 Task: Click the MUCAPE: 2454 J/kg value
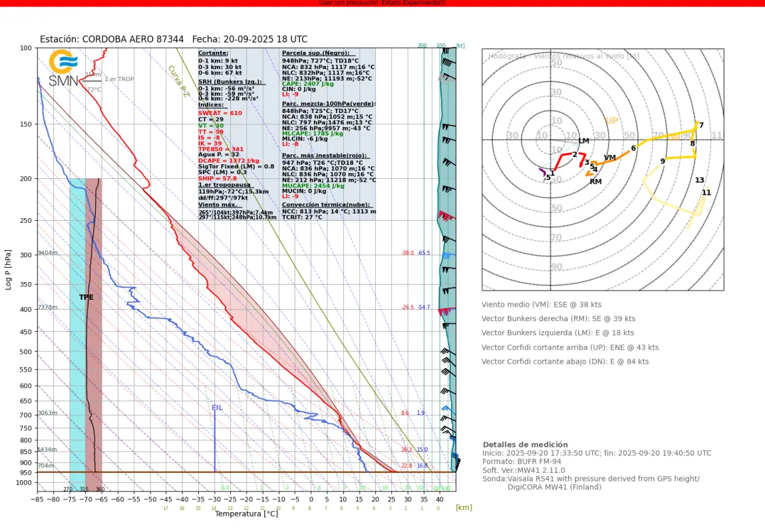[x=313, y=186]
